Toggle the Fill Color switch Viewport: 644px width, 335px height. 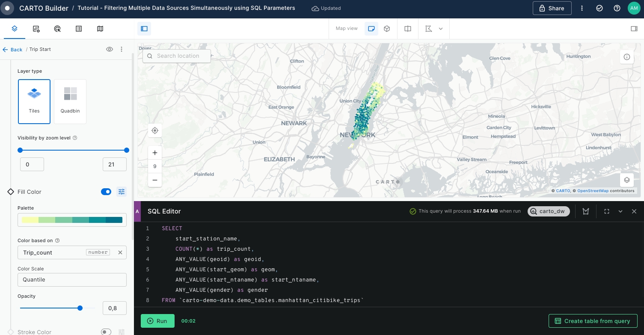106,192
